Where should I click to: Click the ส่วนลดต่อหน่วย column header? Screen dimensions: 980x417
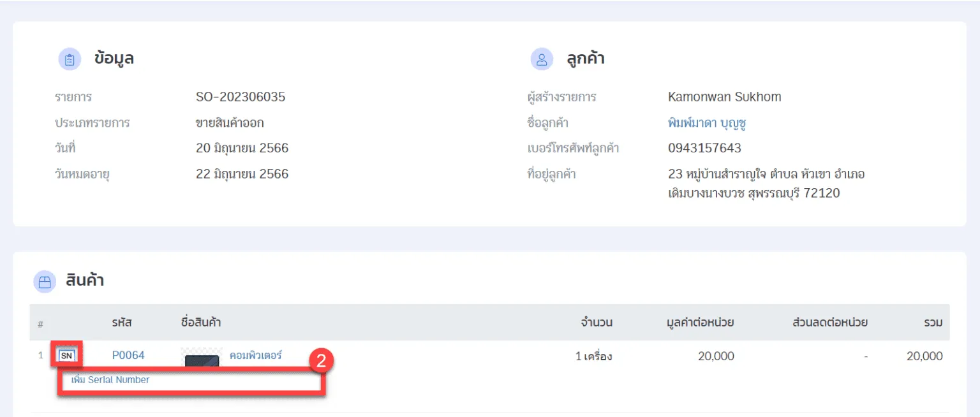point(829,323)
